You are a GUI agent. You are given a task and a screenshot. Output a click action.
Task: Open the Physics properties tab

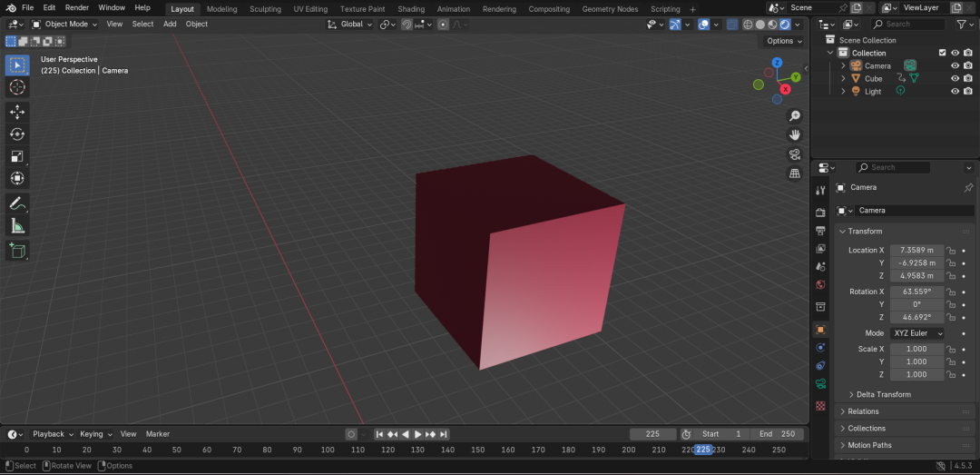[820, 347]
